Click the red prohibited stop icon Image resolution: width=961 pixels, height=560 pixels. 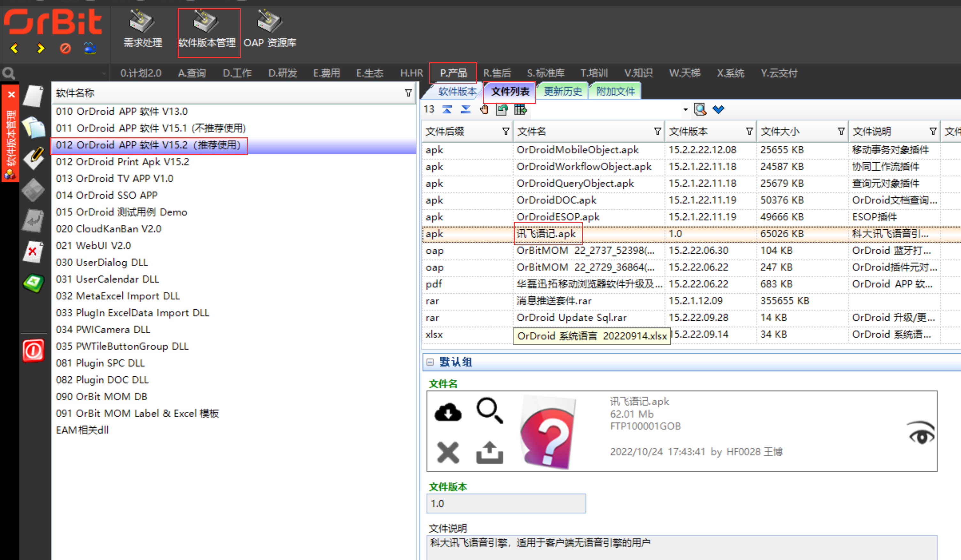pos(65,49)
